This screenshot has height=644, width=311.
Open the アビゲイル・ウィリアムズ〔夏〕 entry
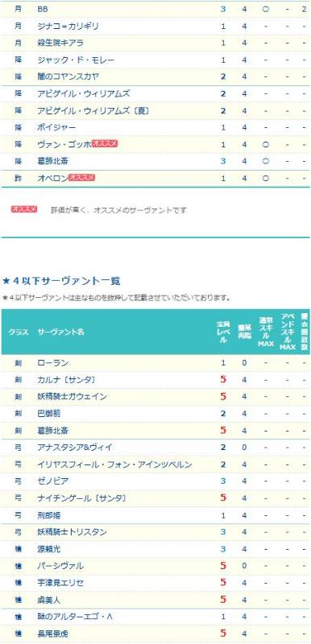(93, 110)
